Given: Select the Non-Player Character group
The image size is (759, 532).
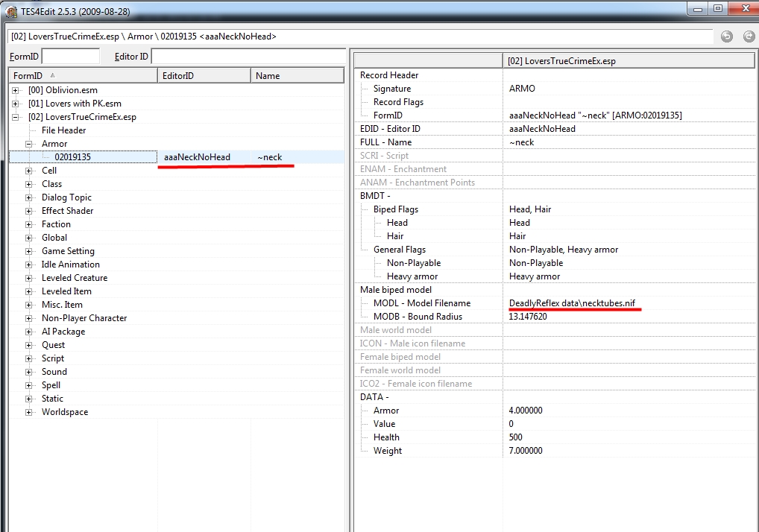Looking at the screenshot, I should point(84,318).
